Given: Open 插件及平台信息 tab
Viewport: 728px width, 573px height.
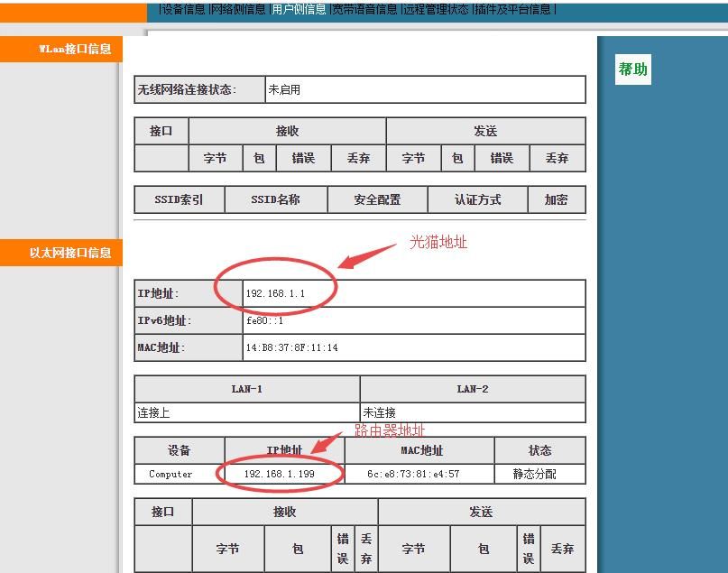Looking at the screenshot, I should (512, 9).
